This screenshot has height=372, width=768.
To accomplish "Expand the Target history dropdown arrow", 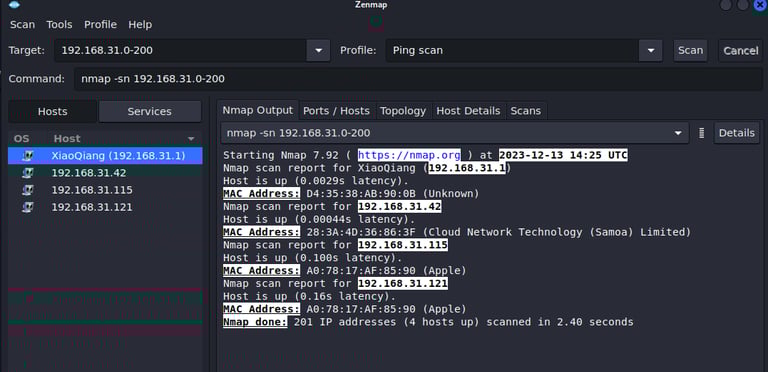I will click(318, 50).
